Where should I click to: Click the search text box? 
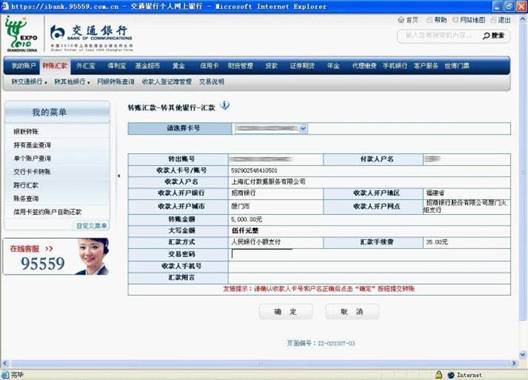(439, 36)
